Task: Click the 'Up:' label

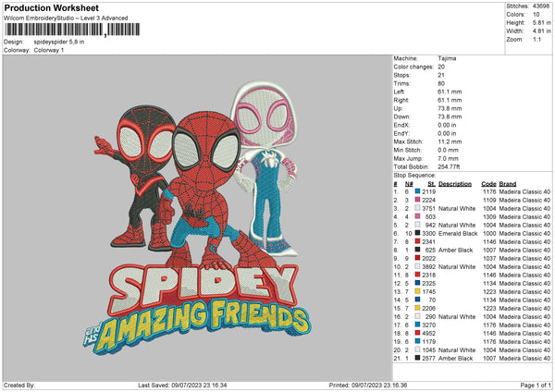Action: point(398,108)
